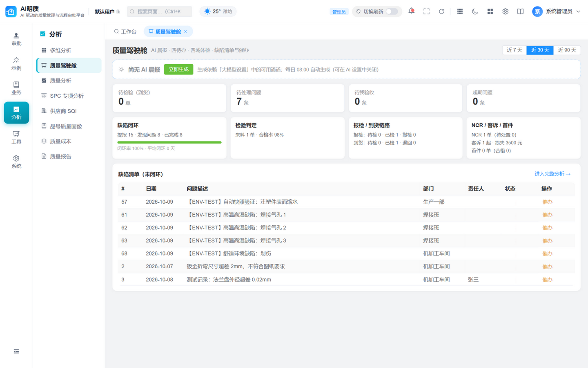Toggle the 切换刷新 switch
The height and width of the screenshot is (368, 588).
[392, 11]
